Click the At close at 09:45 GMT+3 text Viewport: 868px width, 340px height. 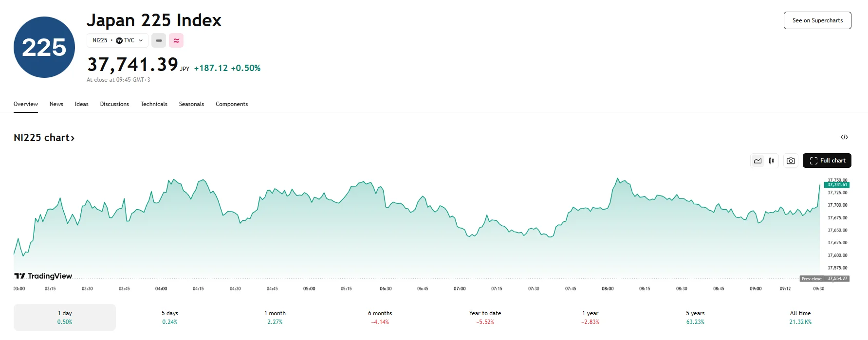coord(118,80)
